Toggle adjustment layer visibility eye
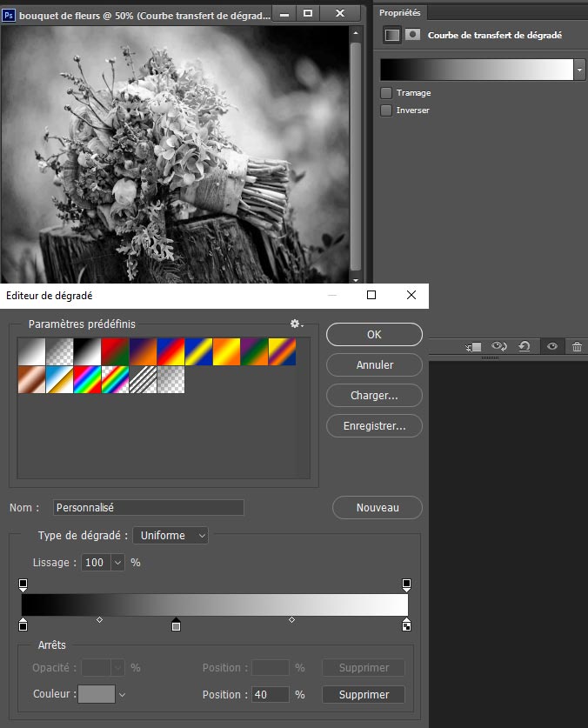 click(551, 346)
